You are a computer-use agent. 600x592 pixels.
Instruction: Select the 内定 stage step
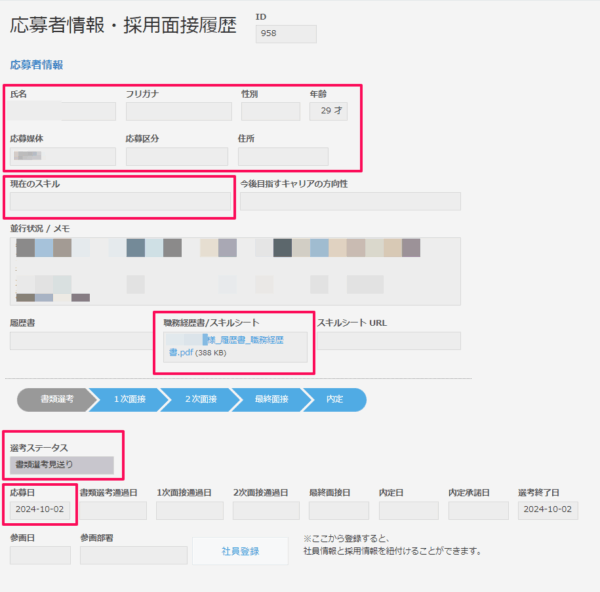(335, 399)
